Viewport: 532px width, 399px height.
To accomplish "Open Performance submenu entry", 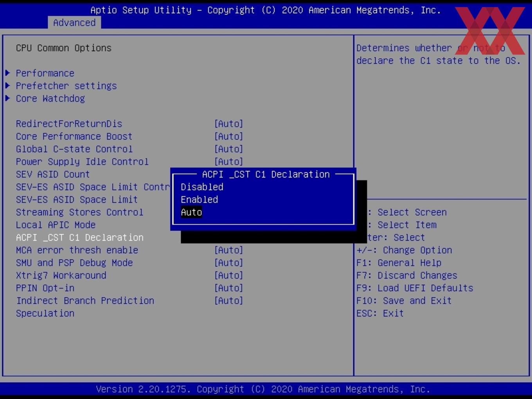I will 45,73.
